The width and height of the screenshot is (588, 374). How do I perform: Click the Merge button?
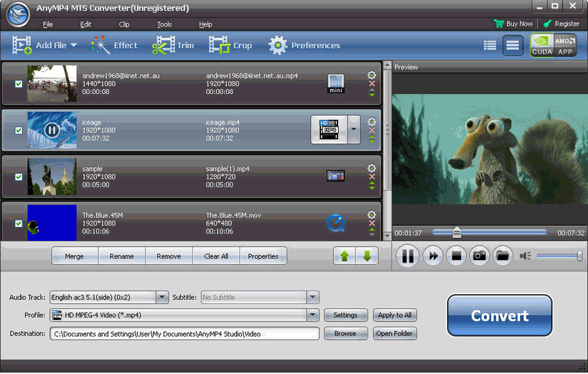(x=74, y=256)
